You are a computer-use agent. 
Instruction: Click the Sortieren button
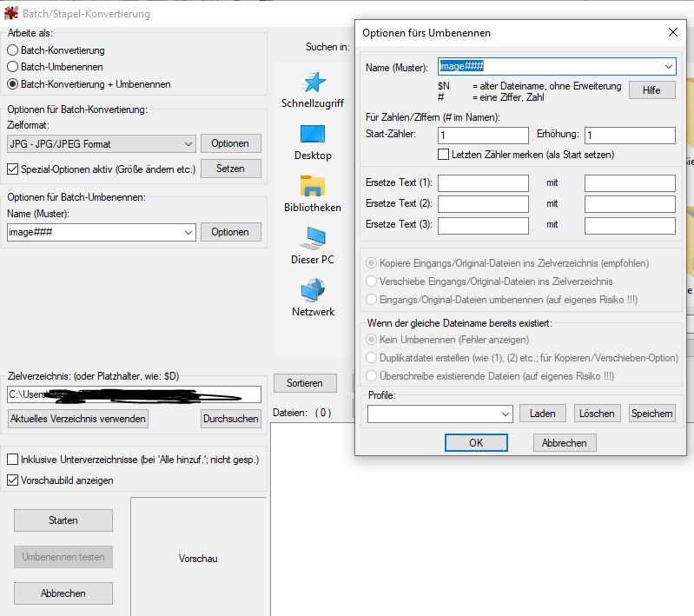(x=305, y=383)
